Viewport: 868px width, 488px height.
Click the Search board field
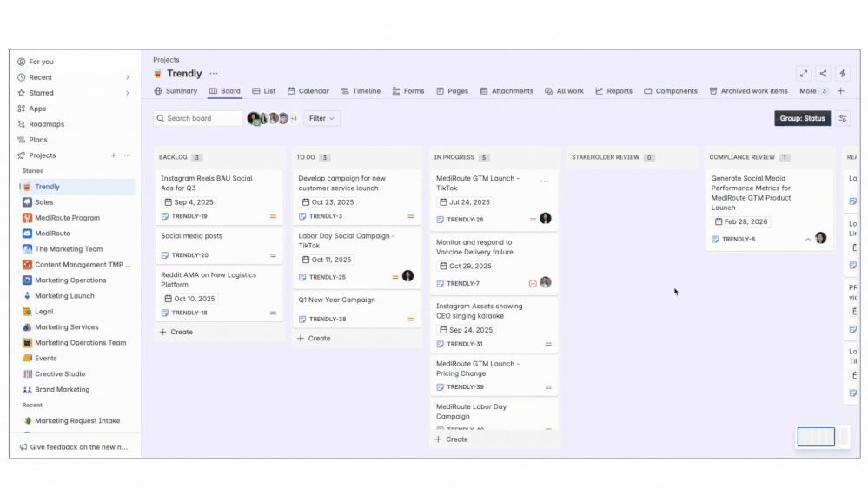click(x=198, y=118)
